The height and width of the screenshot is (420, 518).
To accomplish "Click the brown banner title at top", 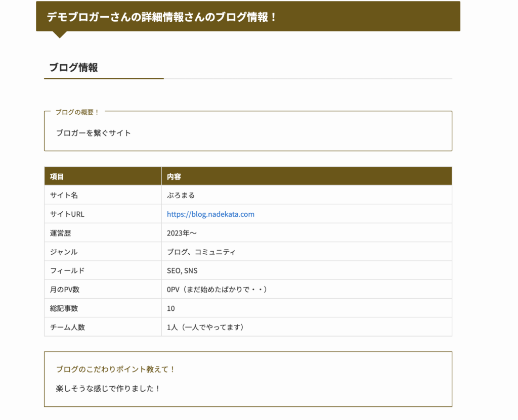I will click(162, 17).
